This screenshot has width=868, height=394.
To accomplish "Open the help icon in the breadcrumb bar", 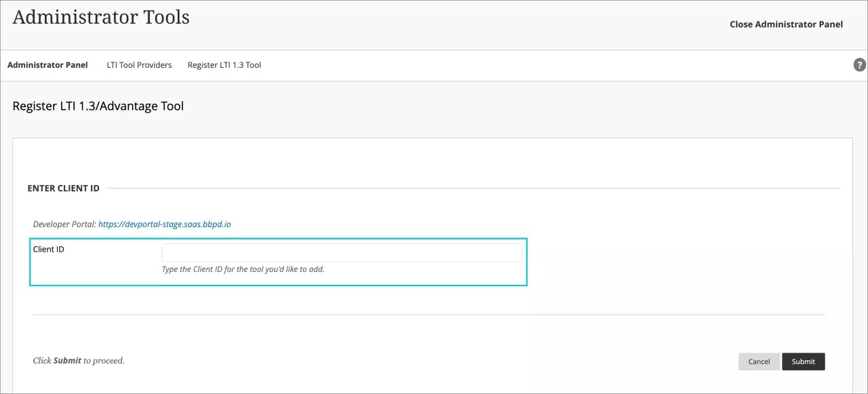I will 859,64.
